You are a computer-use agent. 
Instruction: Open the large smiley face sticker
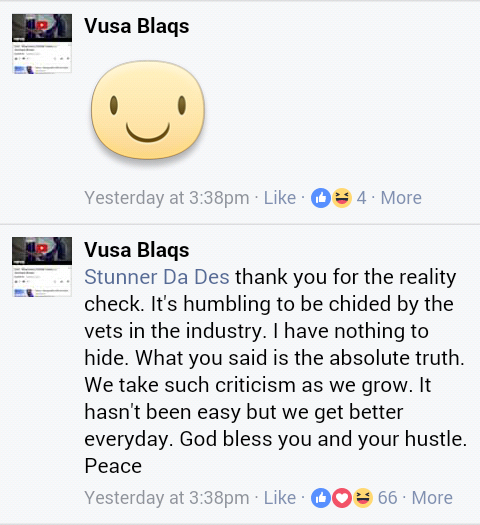[x=148, y=110]
